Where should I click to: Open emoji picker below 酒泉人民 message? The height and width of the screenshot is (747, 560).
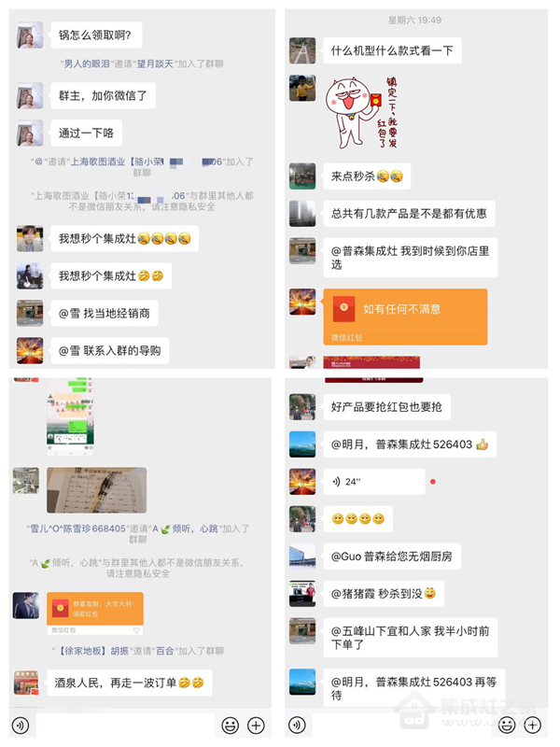pos(231,726)
